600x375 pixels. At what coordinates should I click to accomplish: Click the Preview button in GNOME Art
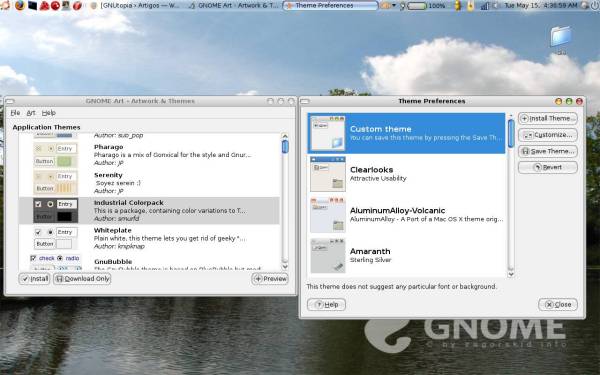(x=270, y=279)
